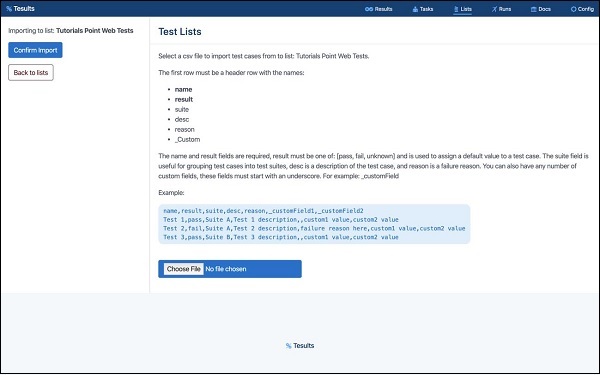Click the '_Custom' bullet item
Viewport: 600px width, 375px height.
tap(188, 139)
